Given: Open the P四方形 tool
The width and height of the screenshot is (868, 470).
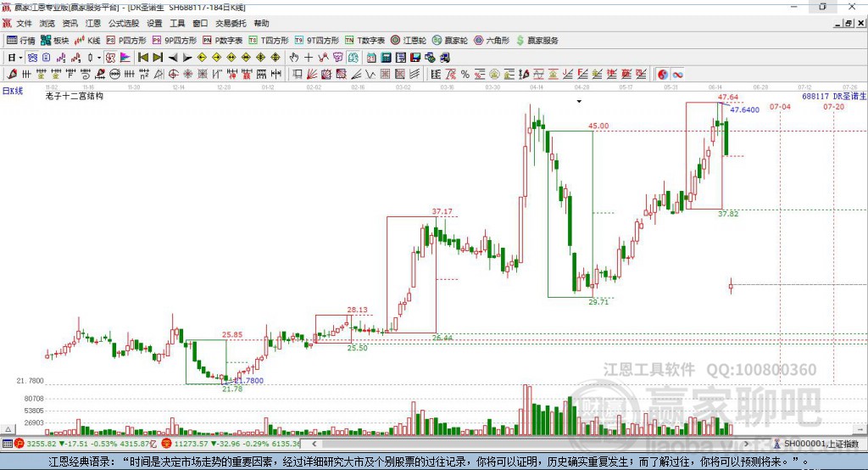Looking at the screenshot, I should tap(126, 41).
